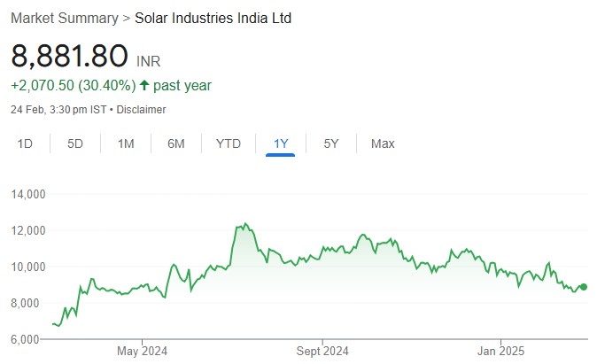Select the active 1Y tab
The width and height of the screenshot is (597, 364).
pyautogui.click(x=281, y=143)
